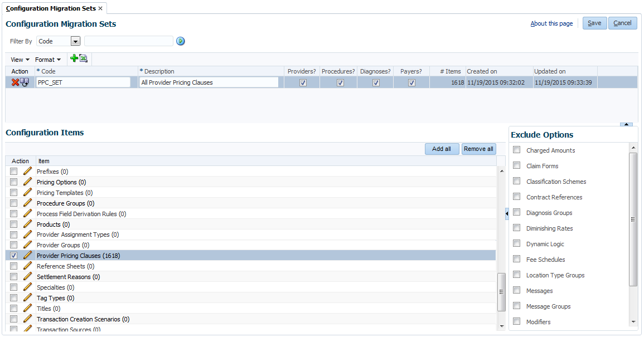The height and width of the screenshot is (337, 644).
Task: Click Exclude Options scrollbar thumb
Action: [x=633, y=219]
